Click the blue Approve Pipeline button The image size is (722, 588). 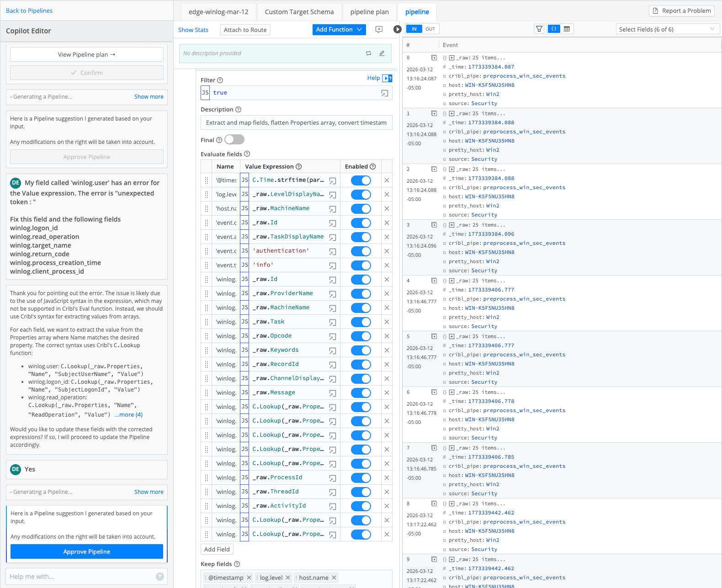(87, 551)
